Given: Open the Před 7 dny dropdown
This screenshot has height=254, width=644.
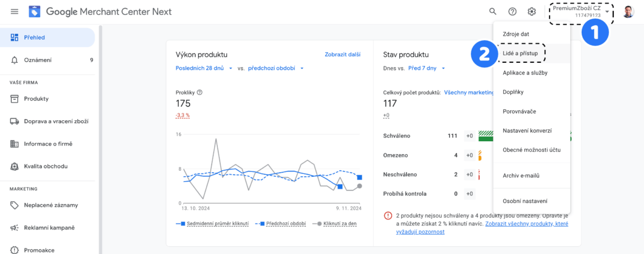Looking at the screenshot, I should pos(427,68).
